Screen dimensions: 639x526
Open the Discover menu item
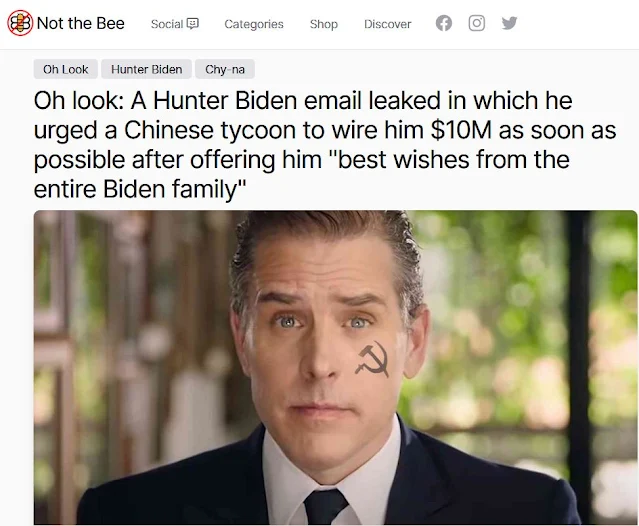388,24
